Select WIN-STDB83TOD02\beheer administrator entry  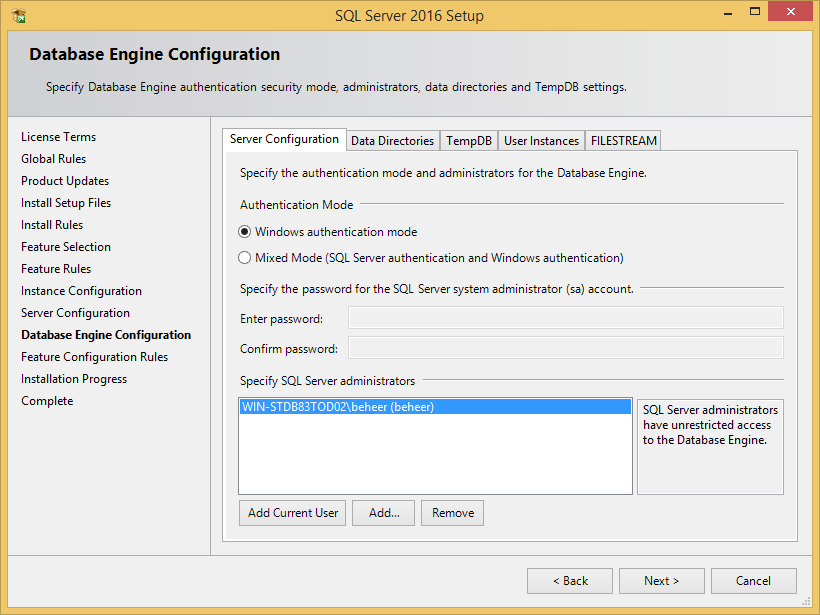pyautogui.click(x=435, y=407)
